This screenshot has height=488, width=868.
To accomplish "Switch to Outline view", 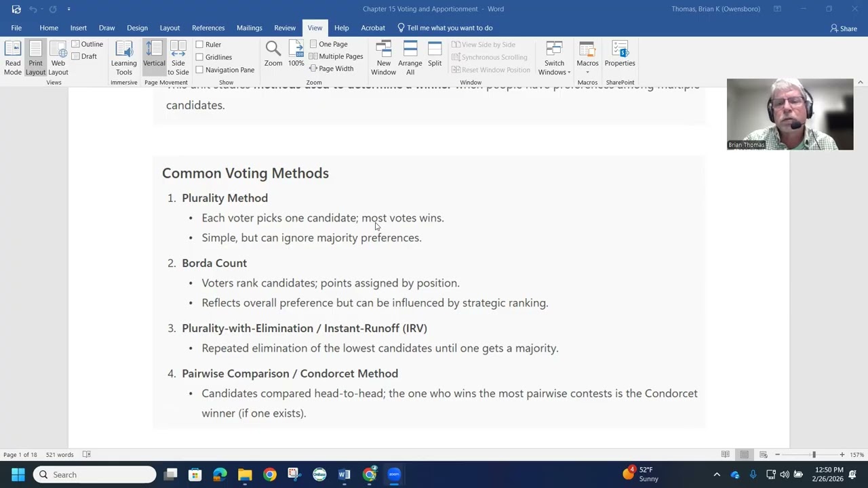I will point(87,44).
